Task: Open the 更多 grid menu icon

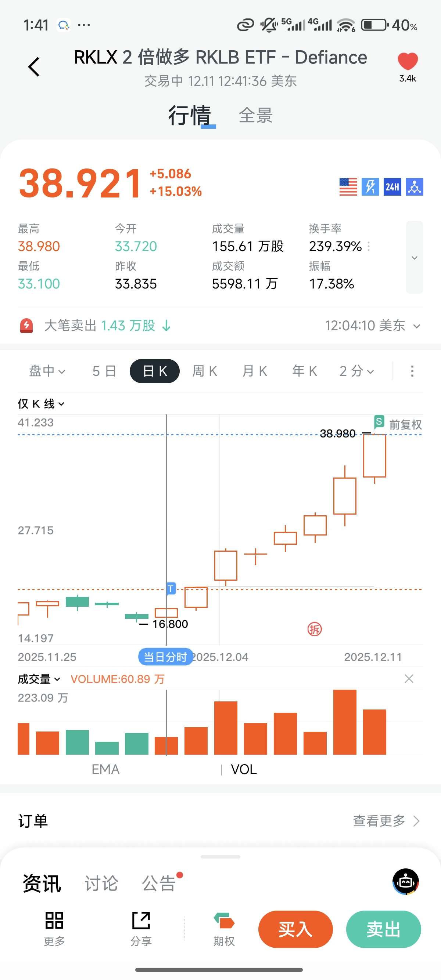Action: (54, 928)
